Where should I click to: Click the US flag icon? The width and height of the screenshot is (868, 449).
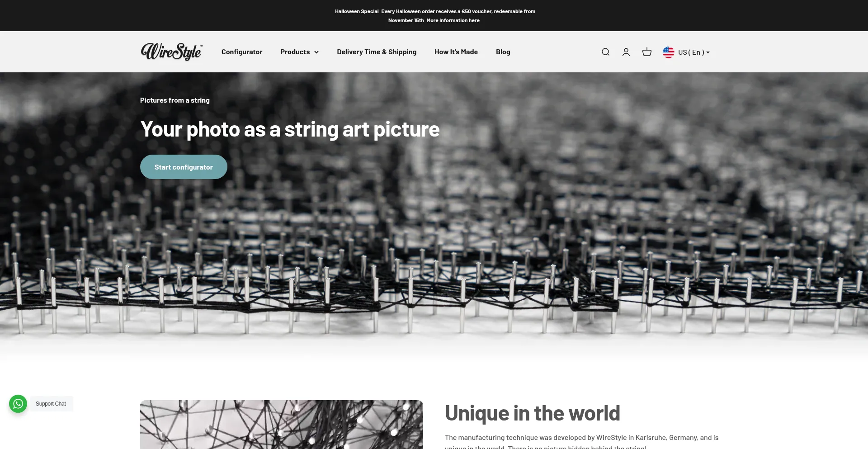coord(668,52)
